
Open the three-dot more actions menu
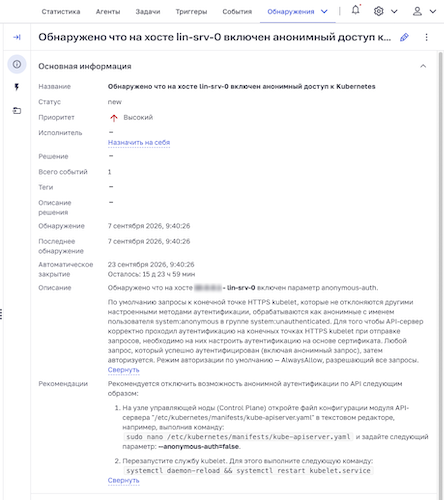click(x=426, y=37)
